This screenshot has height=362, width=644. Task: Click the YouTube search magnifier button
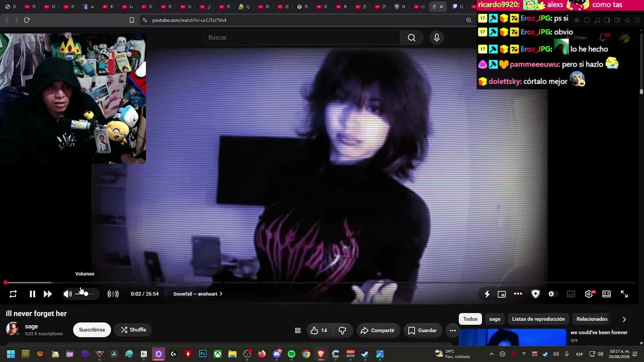click(x=412, y=38)
